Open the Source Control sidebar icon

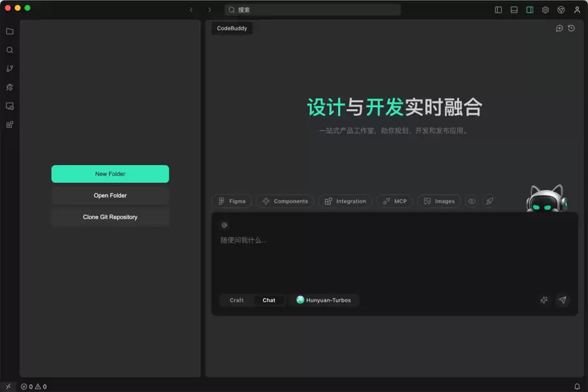(x=9, y=68)
